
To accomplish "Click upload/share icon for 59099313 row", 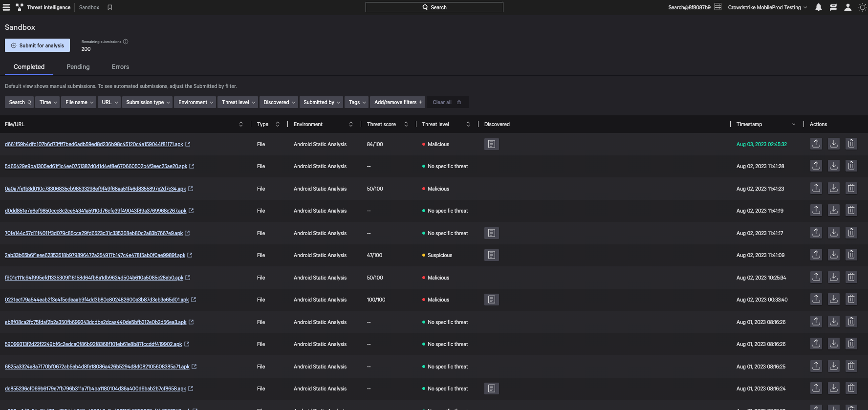I will coord(816,344).
